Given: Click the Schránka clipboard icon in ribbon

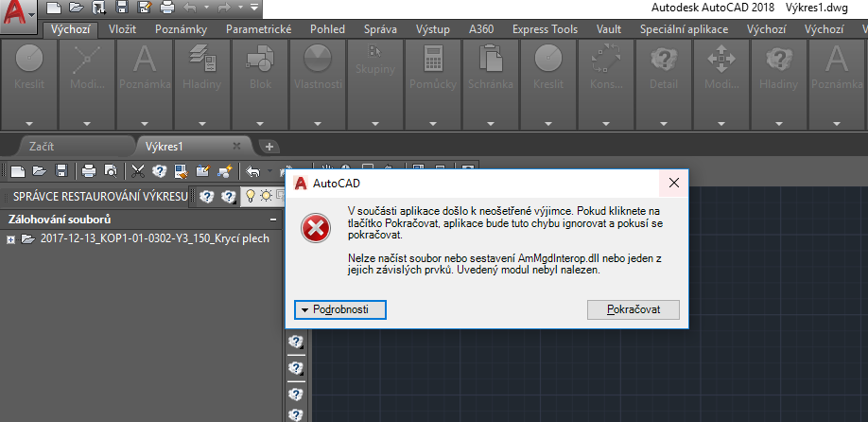Looking at the screenshot, I should tap(491, 58).
